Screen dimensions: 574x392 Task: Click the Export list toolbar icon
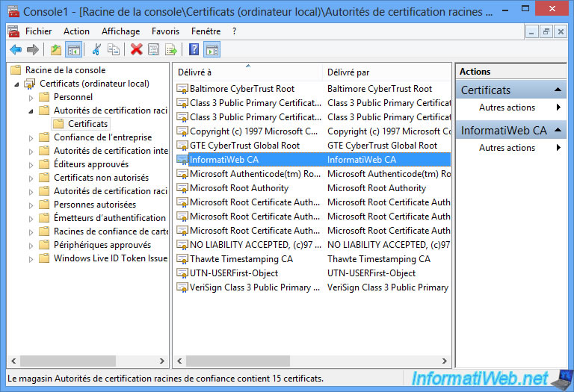[x=171, y=49]
